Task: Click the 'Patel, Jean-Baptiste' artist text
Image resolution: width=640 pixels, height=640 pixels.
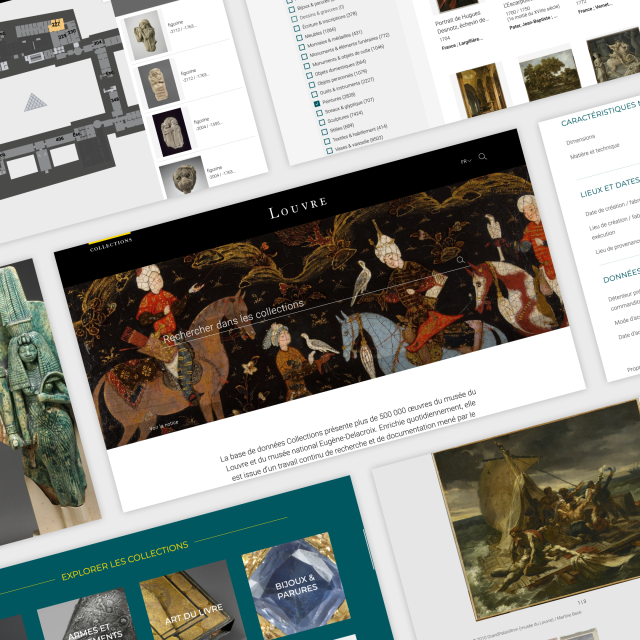Action: [533, 22]
